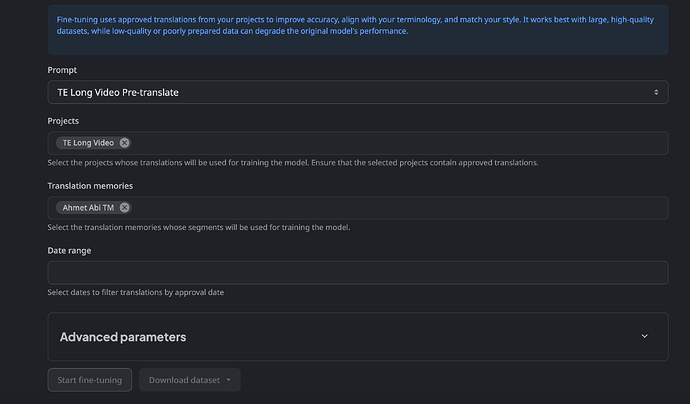Click the Projects field label
The height and width of the screenshot is (404, 690).
pyautogui.click(x=63, y=121)
